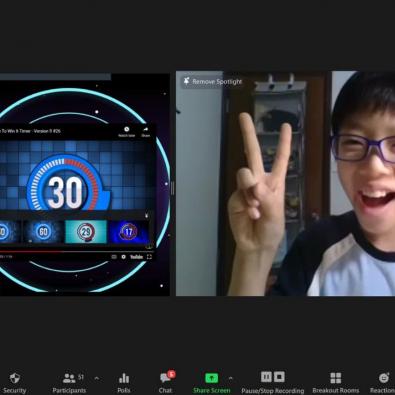Click the YouTube logo link
This screenshot has height=395, width=395.
click(x=136, y=257)
